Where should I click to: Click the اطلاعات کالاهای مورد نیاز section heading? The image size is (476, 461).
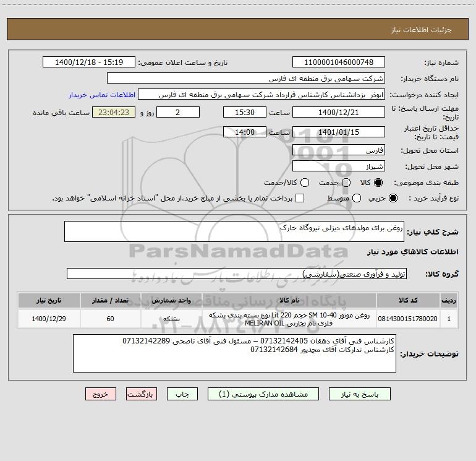pos(412,252)
